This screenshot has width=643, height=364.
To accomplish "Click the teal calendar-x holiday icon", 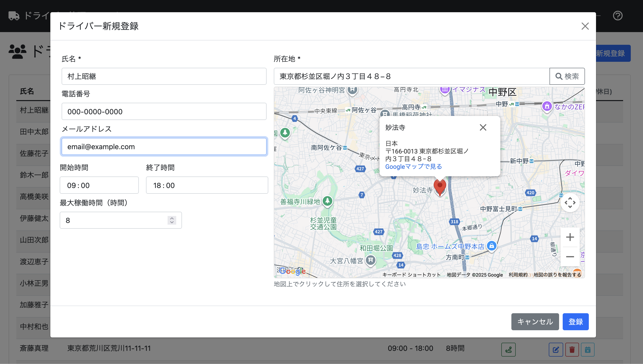I will 588,350.
